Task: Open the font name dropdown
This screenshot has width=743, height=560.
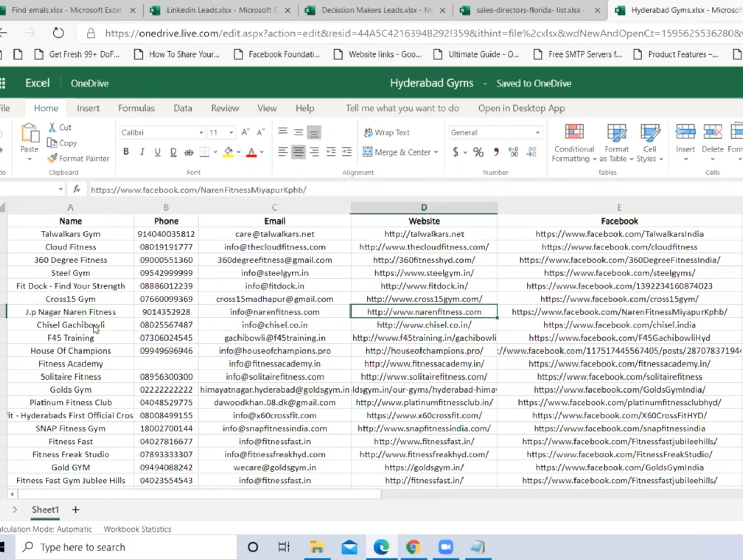Action: [x=201, y=132]
